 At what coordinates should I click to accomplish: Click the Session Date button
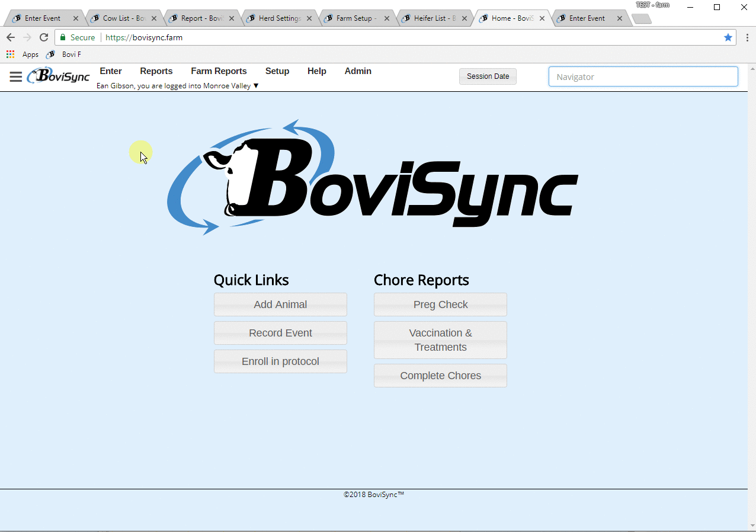point(488,76)
